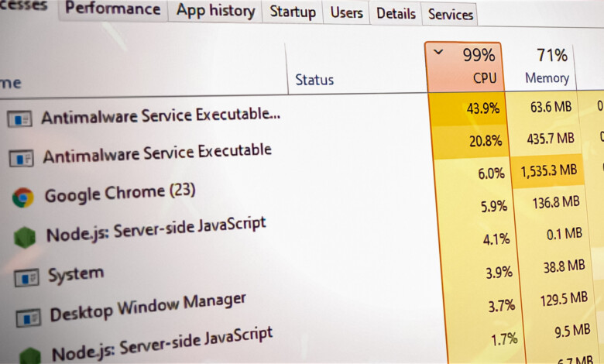The width and height of the screenshot is (604, 364).
Task: Go to the Users tab
Action: [x=346, y=12]
